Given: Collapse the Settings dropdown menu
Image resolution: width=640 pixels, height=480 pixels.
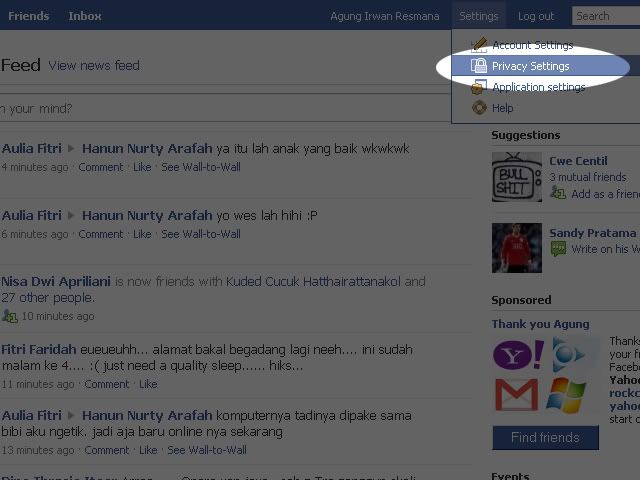Looking at the screenshot, I should tap(479, 16).
